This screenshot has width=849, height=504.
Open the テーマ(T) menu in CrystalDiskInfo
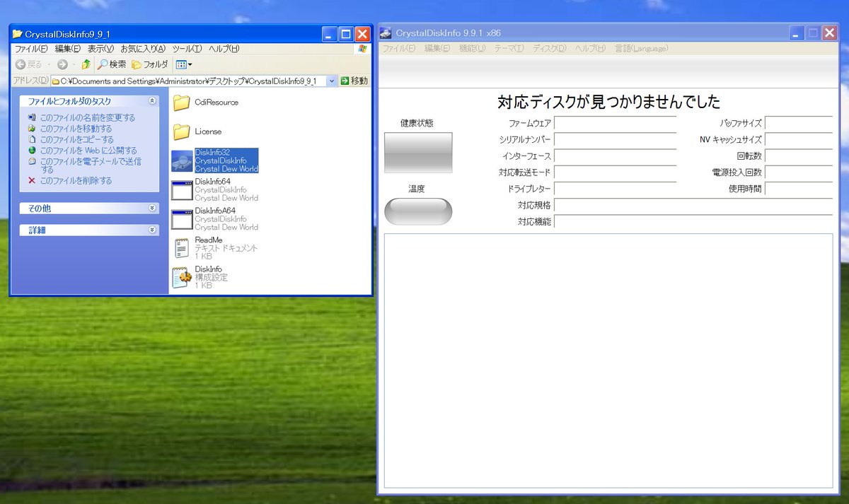[509, 49]
